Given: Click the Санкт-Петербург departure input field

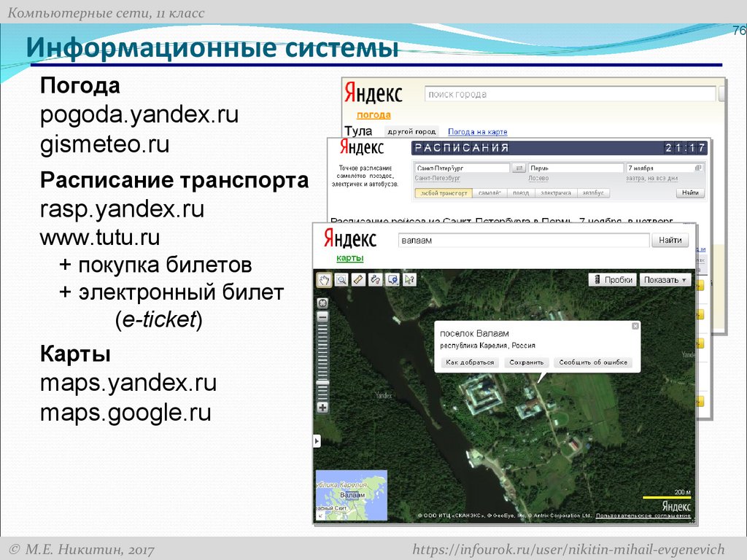Looking at the screenshot, I should (x=462, y=168).
